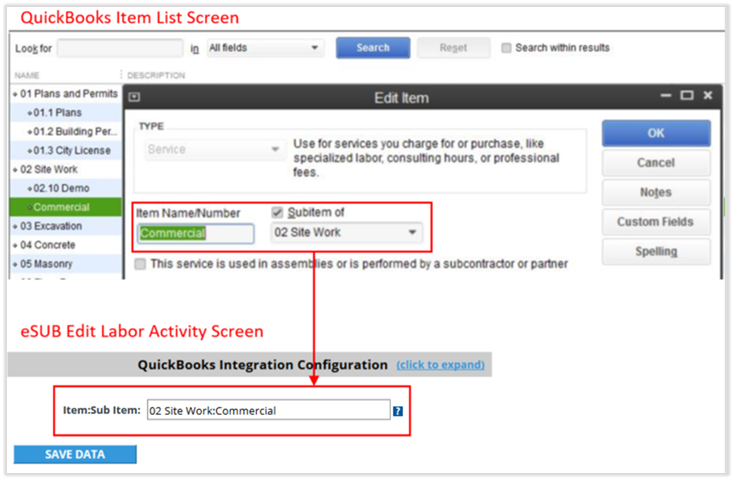Click the QuickBooks Integration Configuration header bar

(250, 364)
